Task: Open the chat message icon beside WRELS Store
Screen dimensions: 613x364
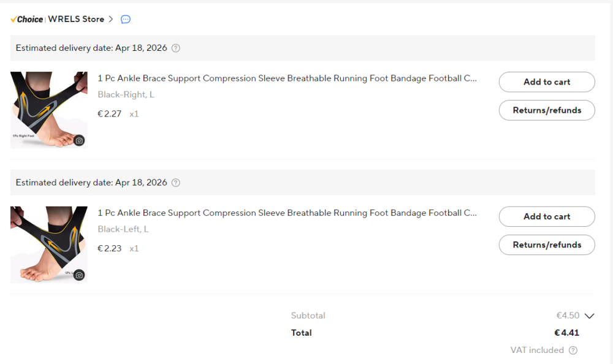Action: coord(126,19)
